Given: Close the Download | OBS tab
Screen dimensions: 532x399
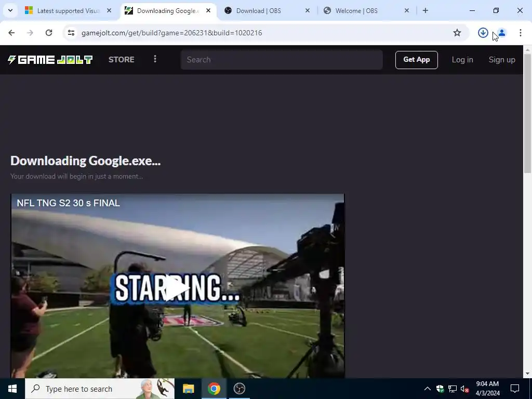Looking at the screenshot, I should (308, 10).
